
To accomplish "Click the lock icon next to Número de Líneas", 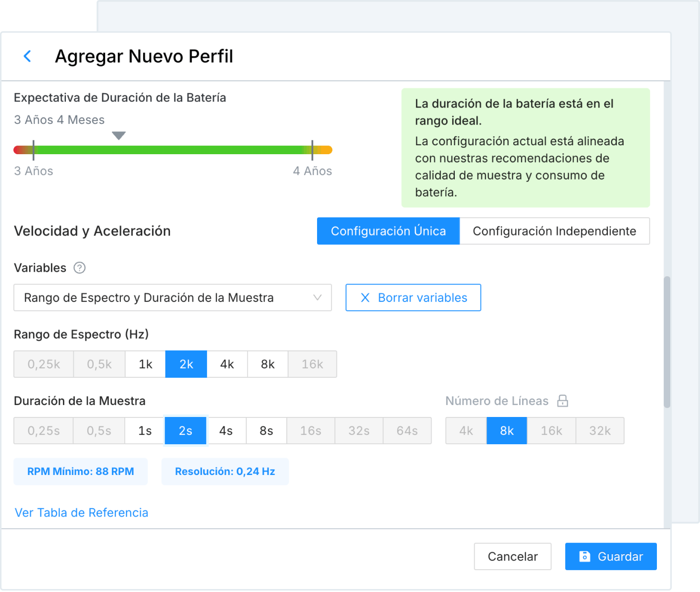I will click(562, 401).
